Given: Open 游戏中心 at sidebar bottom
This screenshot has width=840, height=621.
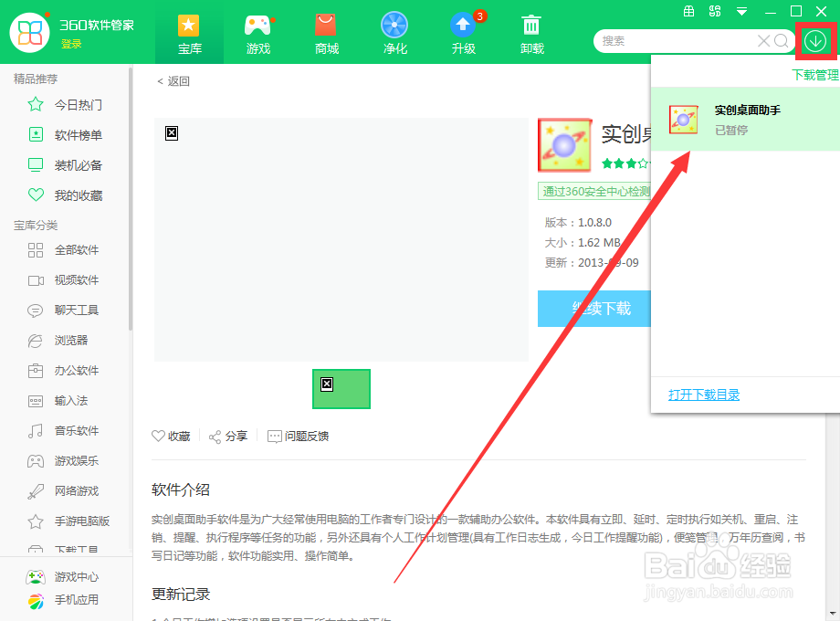Looking at the screenshot, I should (62, 576).
